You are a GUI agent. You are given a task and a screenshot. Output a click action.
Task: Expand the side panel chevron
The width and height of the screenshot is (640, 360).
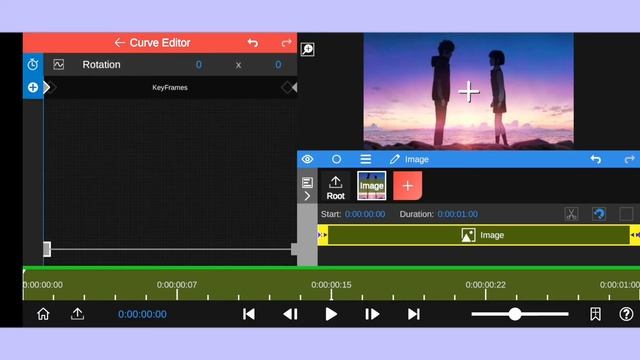pos(307,196)
